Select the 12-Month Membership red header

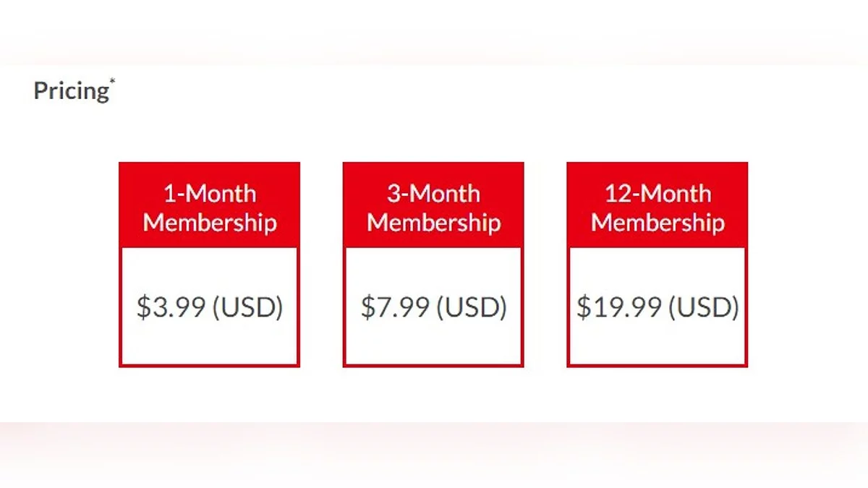tap(658, 205)
